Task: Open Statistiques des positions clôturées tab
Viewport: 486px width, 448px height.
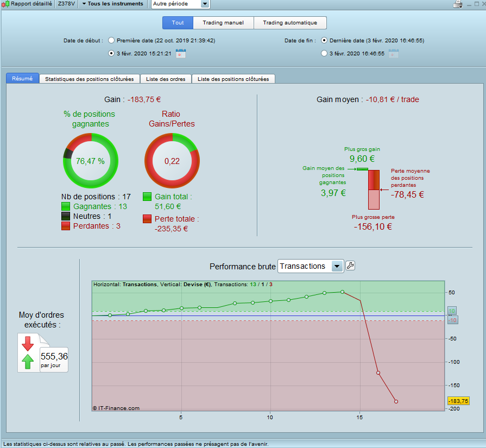Action: coord(89,79)
